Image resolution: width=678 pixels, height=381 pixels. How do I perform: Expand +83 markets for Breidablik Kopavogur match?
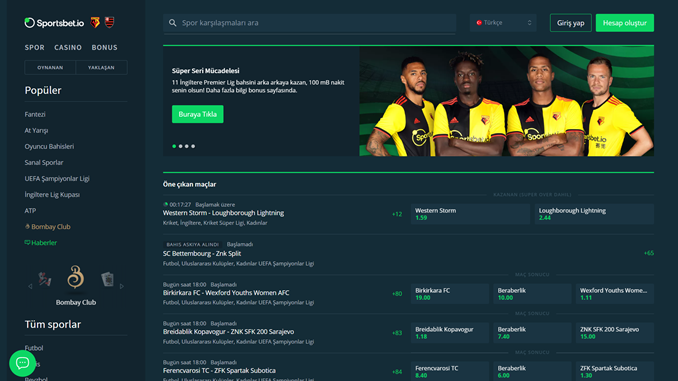pyautogui.click(x=397, y=333)
